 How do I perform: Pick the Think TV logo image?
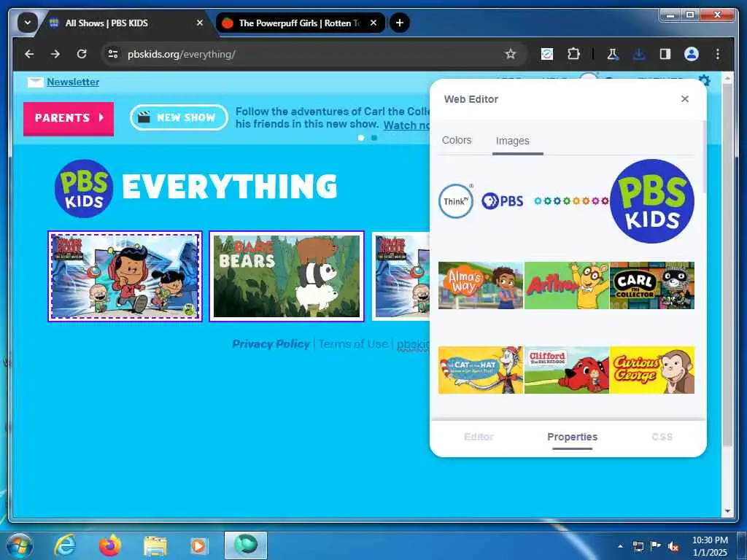(456, 201)
